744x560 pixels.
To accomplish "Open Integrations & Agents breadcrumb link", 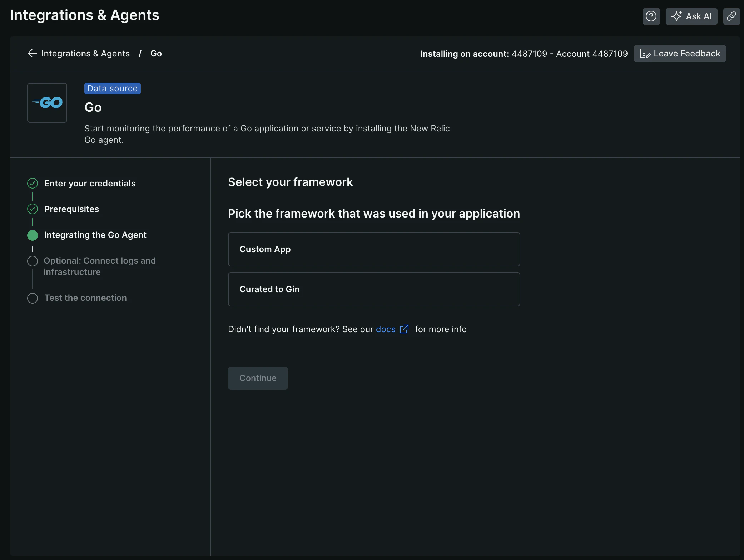I will click(85, 54).
